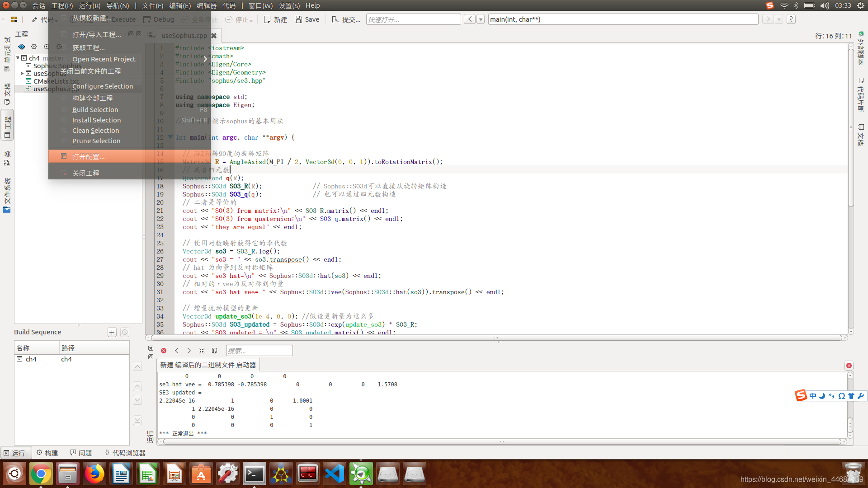868x488 pixels.
Task: Click the Debug toolbar button
Action: click(x=159, y=19)
